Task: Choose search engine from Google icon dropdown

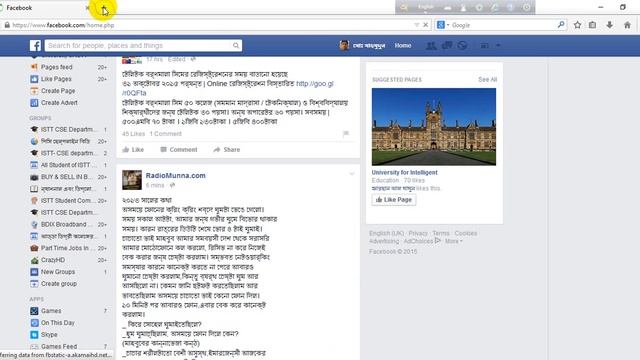Action: click(443, 25)
